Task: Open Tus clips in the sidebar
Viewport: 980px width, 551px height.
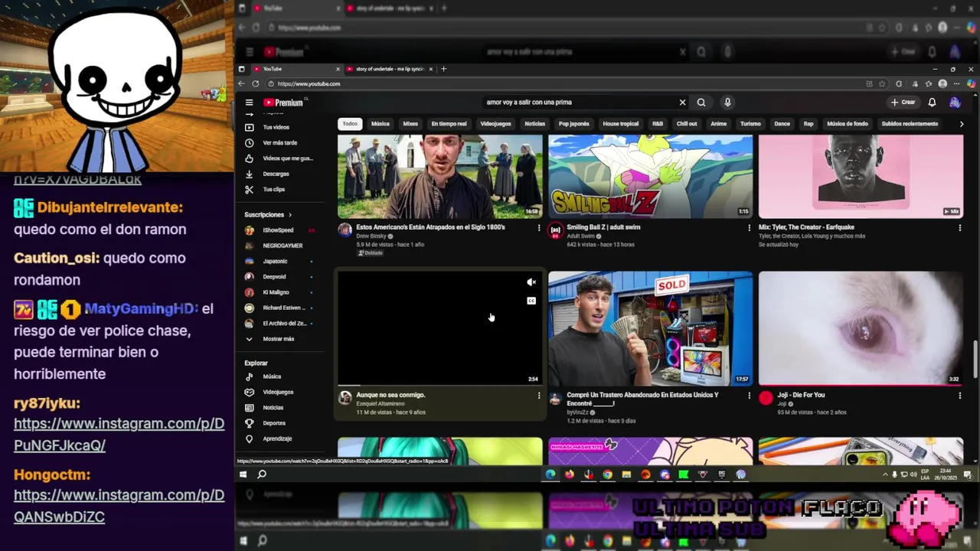Action: (x=274, y=189)
